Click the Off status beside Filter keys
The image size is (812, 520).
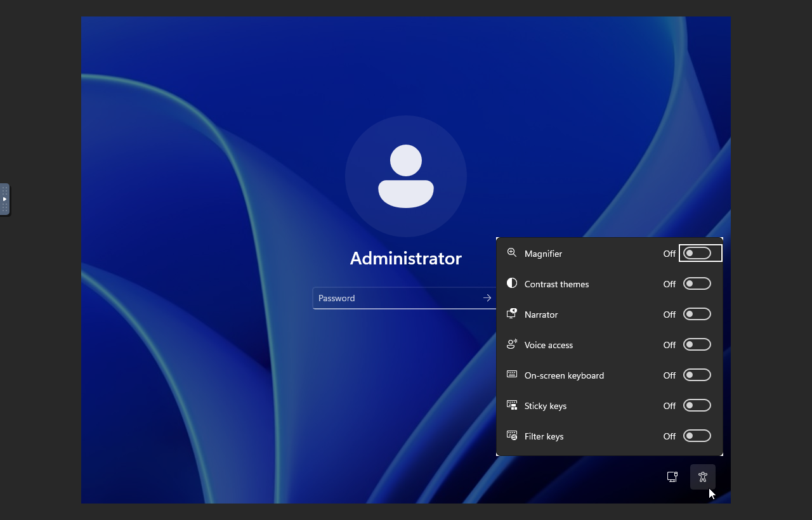[669, 436]
